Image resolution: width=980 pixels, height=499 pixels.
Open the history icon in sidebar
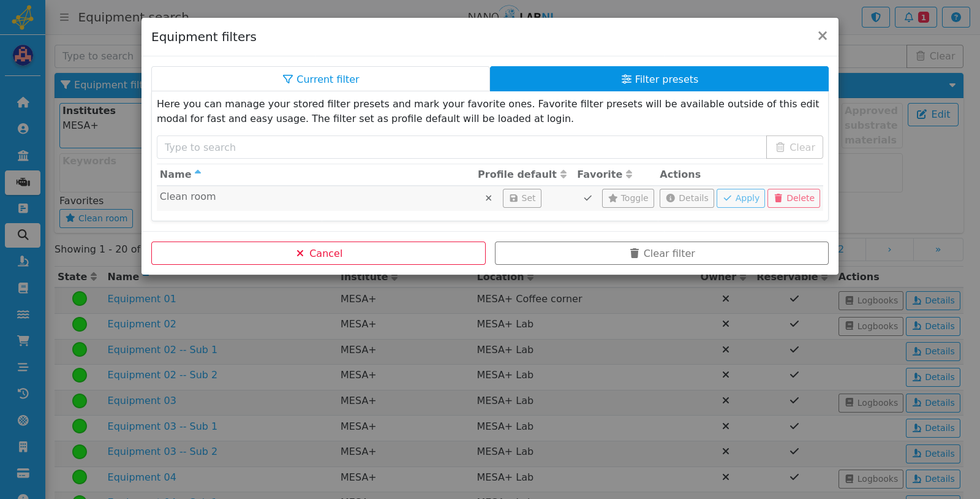(23, 394)
